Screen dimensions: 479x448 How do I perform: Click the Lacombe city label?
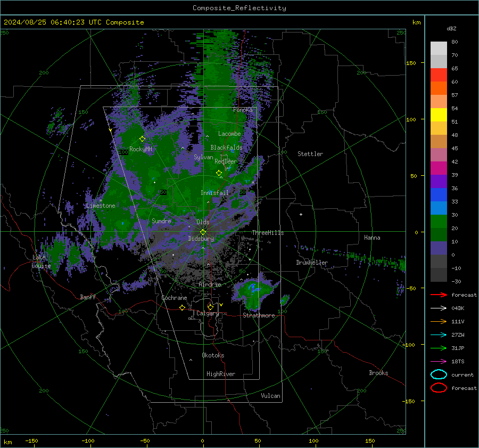(x=229, y=134)
